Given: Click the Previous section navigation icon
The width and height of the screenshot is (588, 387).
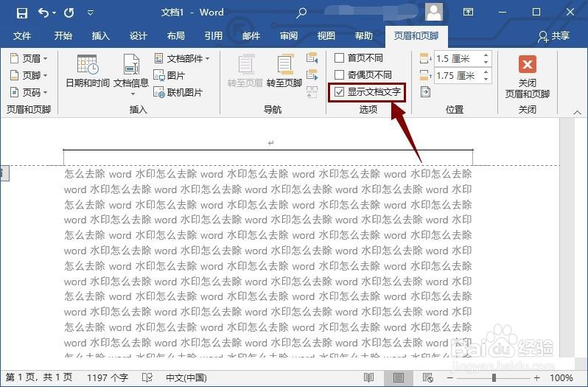Looking at the screenshot, I should coord(312,58).
